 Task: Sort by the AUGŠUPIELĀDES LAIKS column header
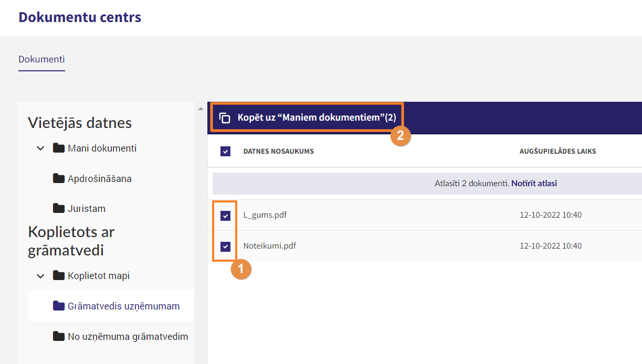(558, 152)
